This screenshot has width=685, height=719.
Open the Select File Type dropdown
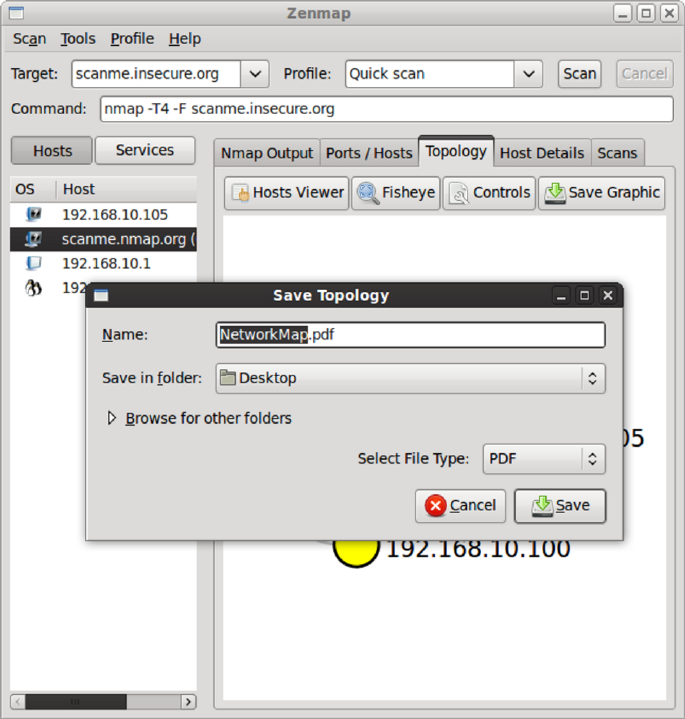544,459
